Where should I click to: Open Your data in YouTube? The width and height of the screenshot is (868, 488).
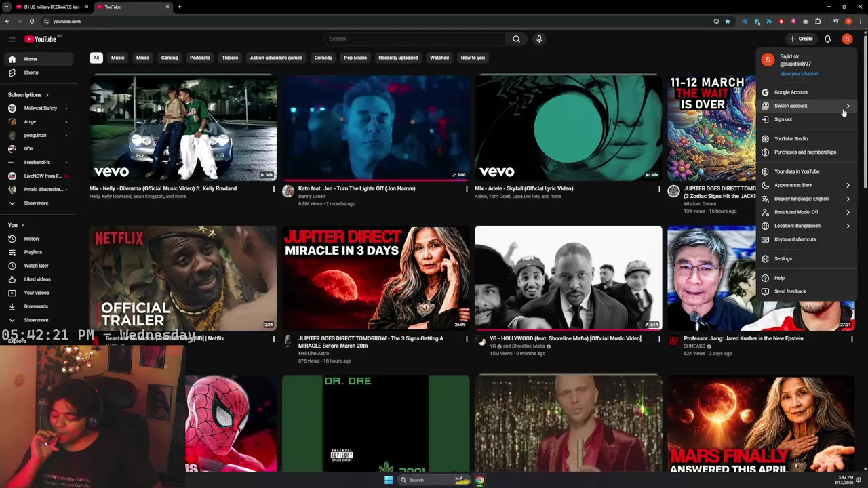click(x=806, y=171)
